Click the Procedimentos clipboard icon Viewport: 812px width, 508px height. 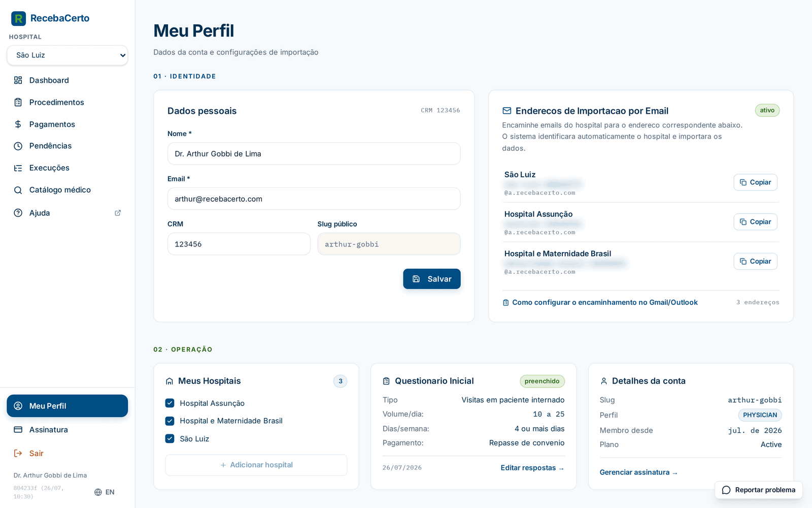(18, 102)
